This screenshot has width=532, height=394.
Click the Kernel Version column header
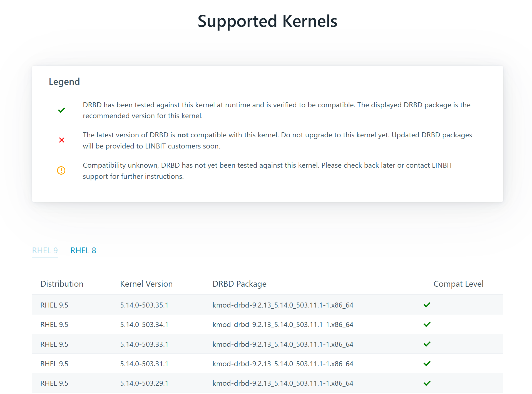click(x=146, y=284)
